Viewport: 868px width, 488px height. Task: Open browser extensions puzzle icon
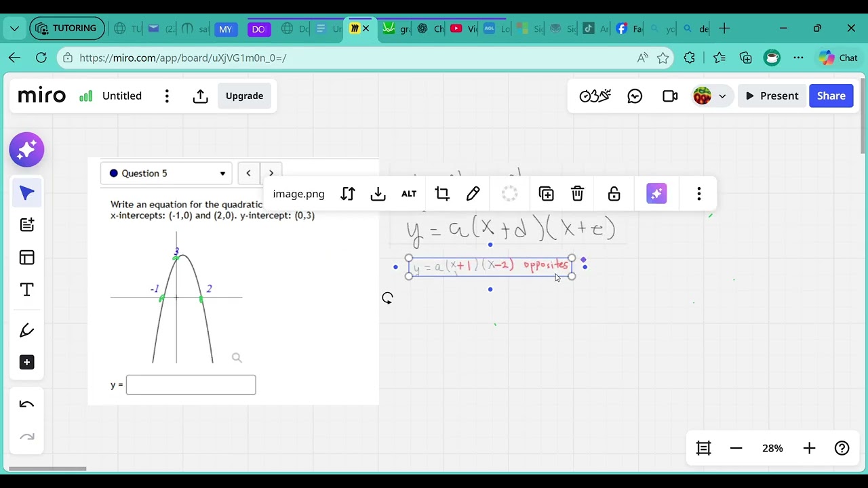(x=690, y=58)
